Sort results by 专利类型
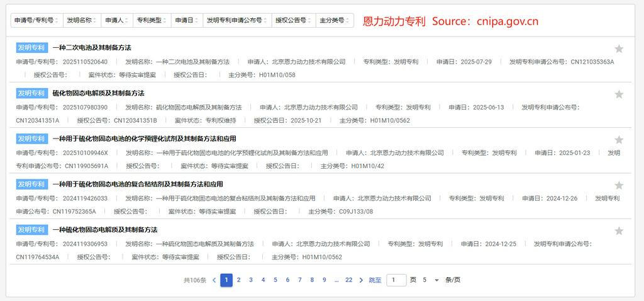Screen dimensions: 644x301 click(152, 21)
